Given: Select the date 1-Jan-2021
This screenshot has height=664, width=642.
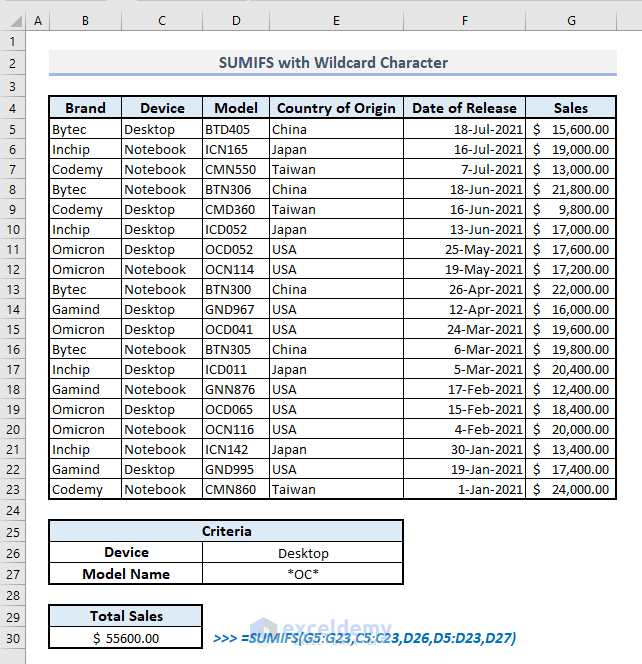Looking at the screenshot, I should [465, 489].
